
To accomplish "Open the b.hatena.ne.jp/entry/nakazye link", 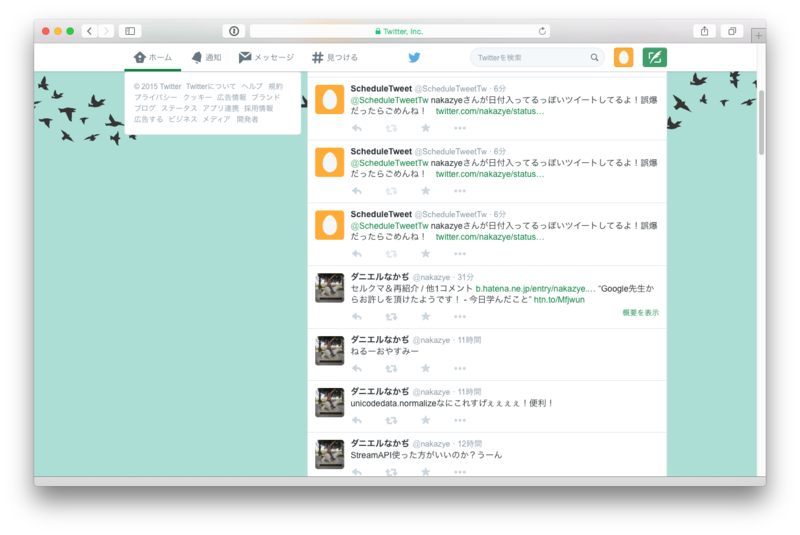I will coord(535,289).
